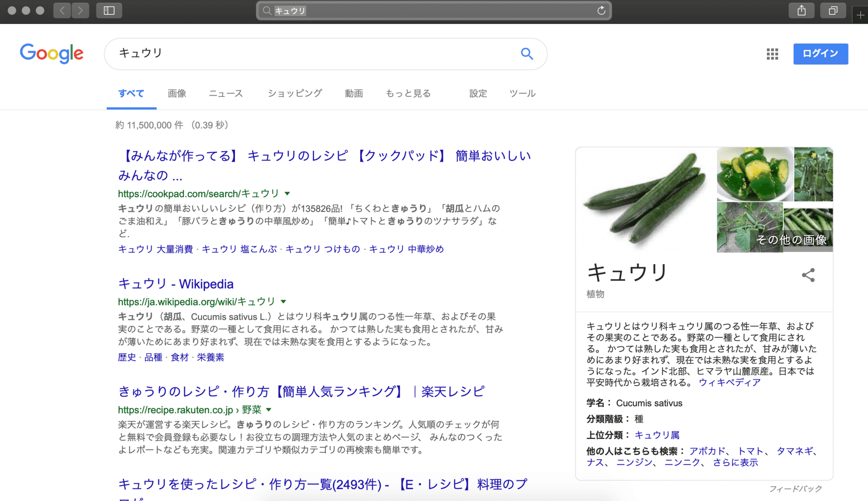Click the フィードバック link

click(x=795, y=488)
